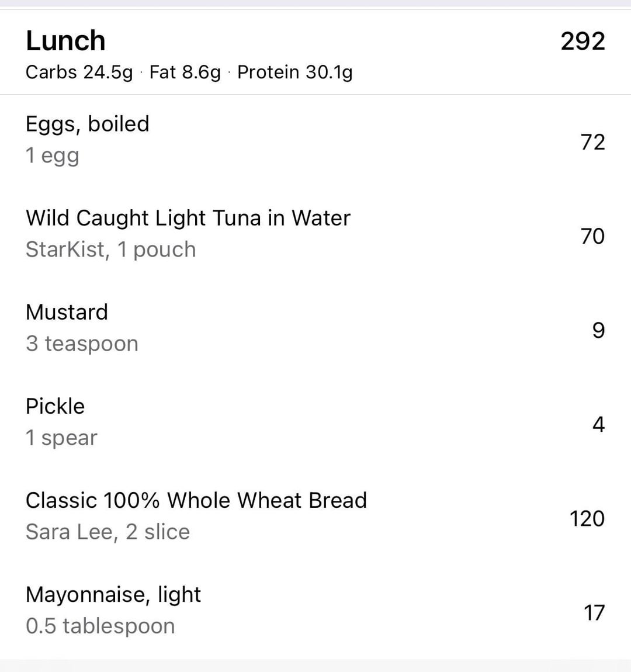The height and width of the screenshot is (672, 631).
Task: Open the Eggs, boiled food entry
Action: [88, 124]
